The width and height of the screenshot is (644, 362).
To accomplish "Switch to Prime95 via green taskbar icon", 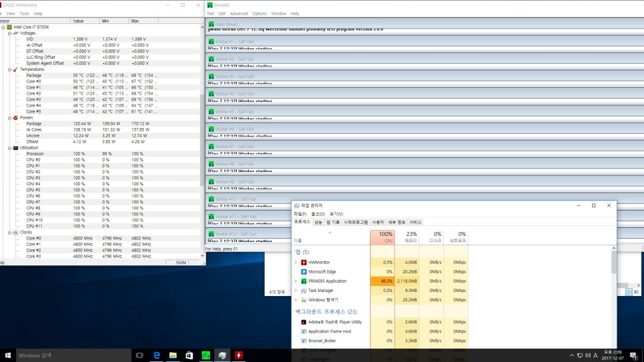I will click(206, 355).
